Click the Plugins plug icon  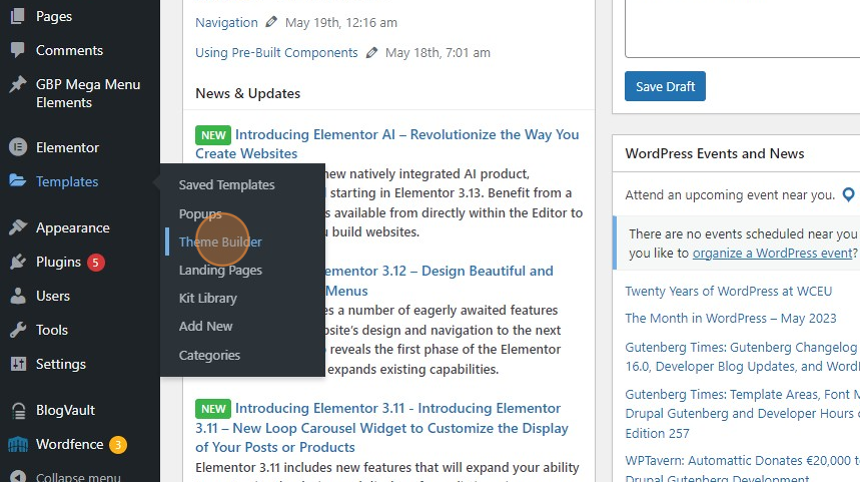18,262
